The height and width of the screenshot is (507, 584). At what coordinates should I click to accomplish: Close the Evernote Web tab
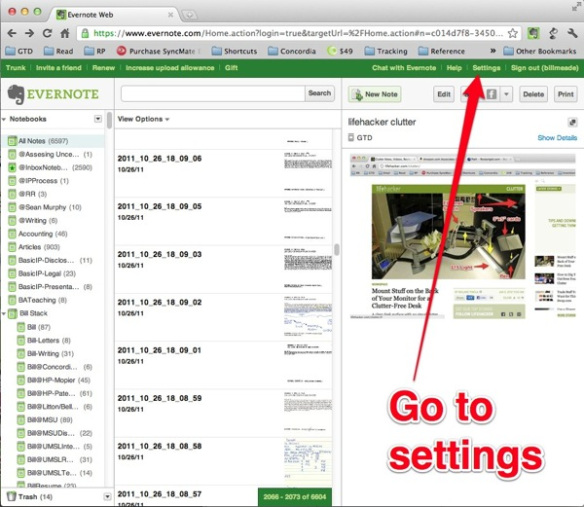170,15
